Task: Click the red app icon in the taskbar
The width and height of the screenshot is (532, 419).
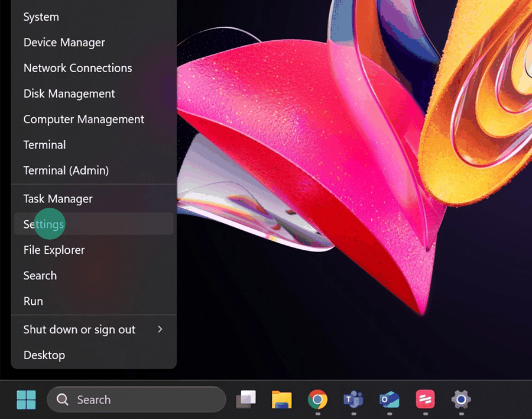Action: point(425,400)
